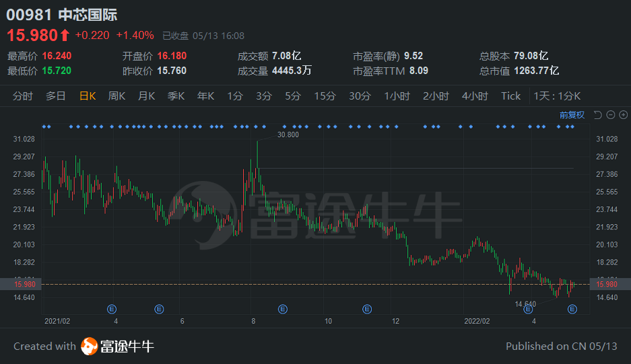
Task: Zoom in chart with plus icon
Action: 624,115
